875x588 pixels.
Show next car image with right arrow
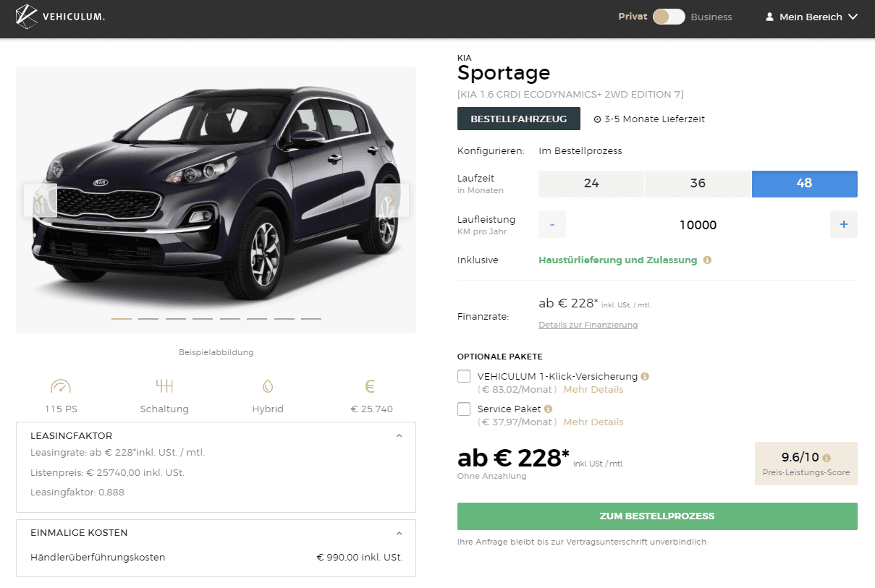392,200
